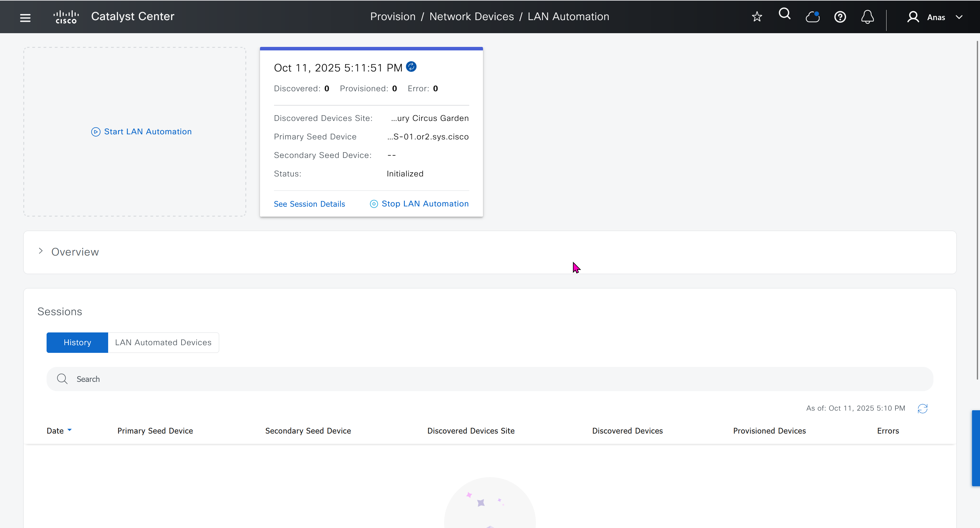Open the help question mark icon

[x=840, y=17]
